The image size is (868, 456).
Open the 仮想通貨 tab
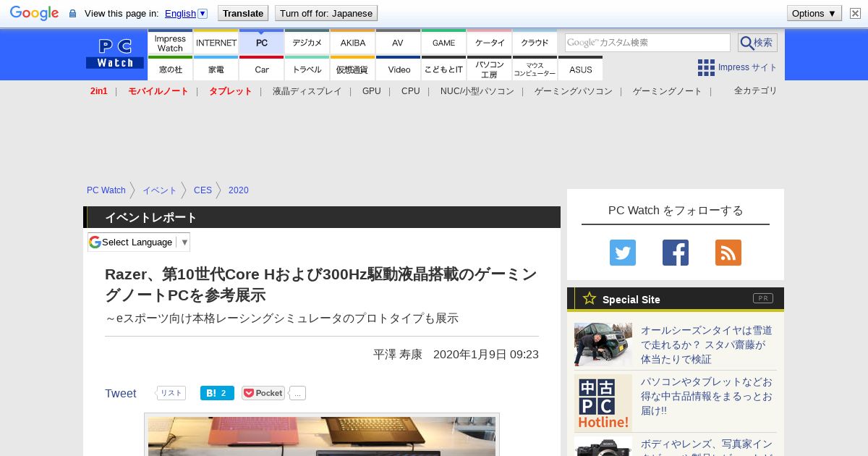pyautogui.click(x=353, y=69)
